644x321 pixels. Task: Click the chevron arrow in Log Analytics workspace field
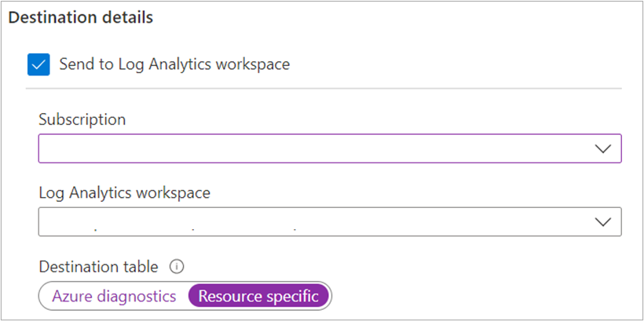coord(603,222)
